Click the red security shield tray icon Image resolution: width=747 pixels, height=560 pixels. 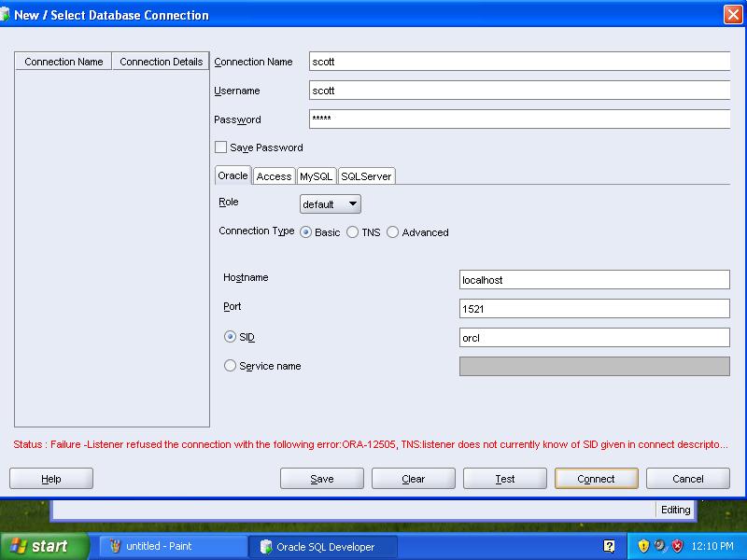pos(677,546)
